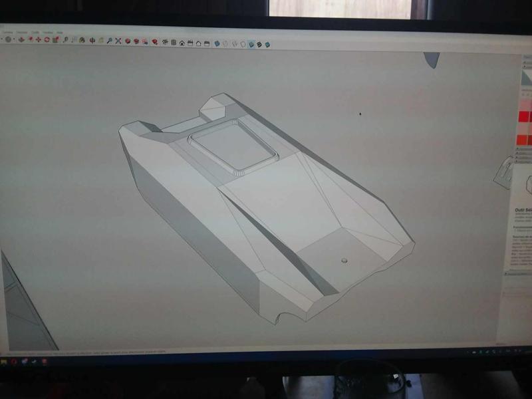This screenshot has width=532, height=399.
Task: Switch to the Wireframe face style
Action: [x=235, y=44]
